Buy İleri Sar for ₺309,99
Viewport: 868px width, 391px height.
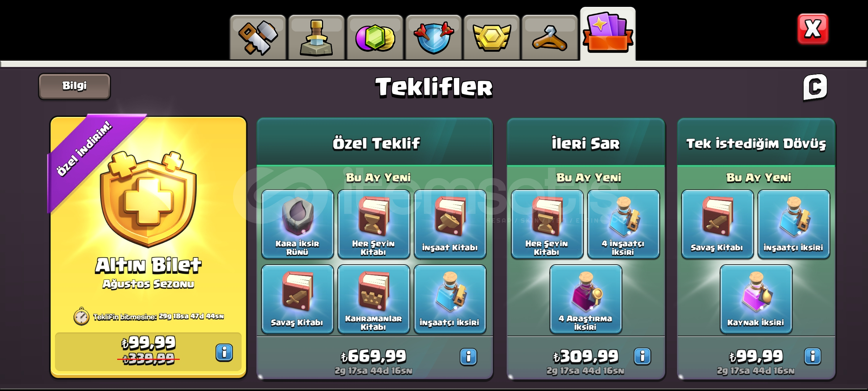click(586, 356)
